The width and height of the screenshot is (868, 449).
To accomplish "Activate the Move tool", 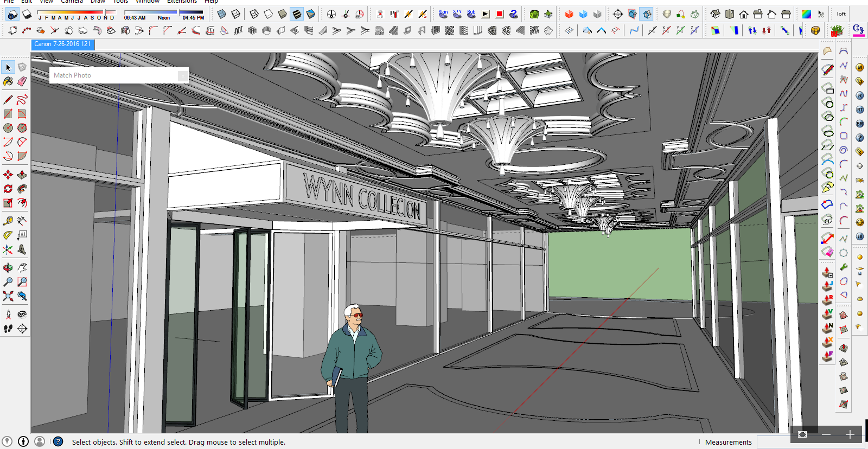I will click(8, 175).
